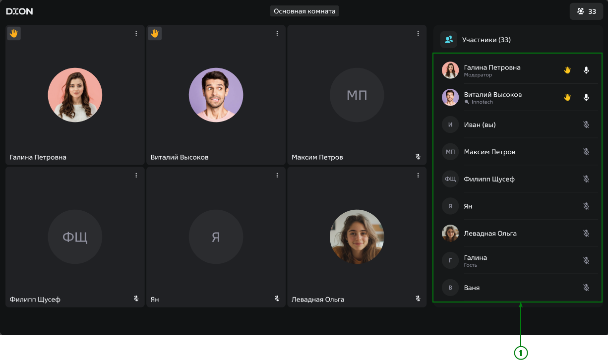Click raised hand icon beside Виталий Высоков in list

pyautogui.click(x=567, y=97)
